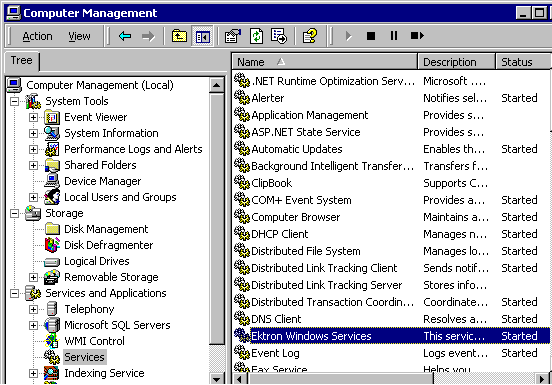552x385 pixels.
Task: Select Device Manager in the tree
Action: (102, 181)
